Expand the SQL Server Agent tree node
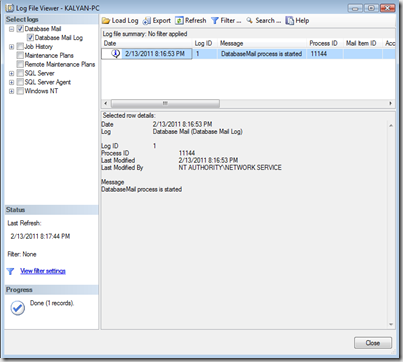This screenshot has height=362, width=403. click(11, 82)
